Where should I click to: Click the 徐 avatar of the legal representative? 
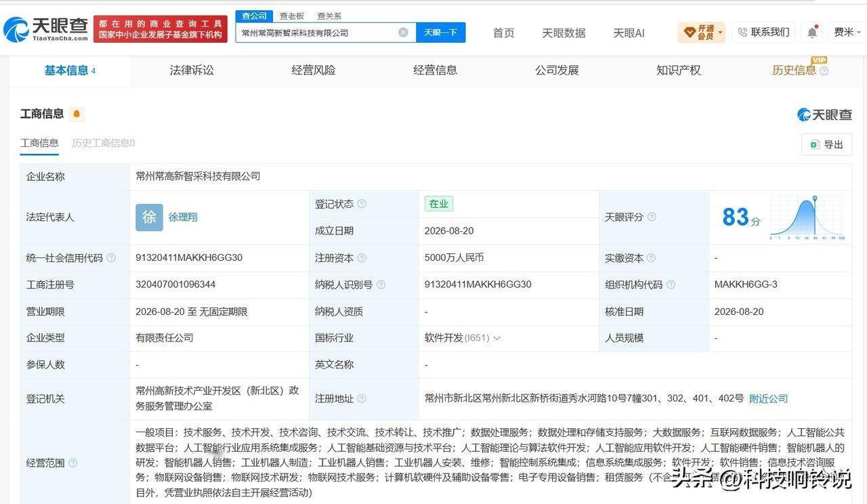149,217
